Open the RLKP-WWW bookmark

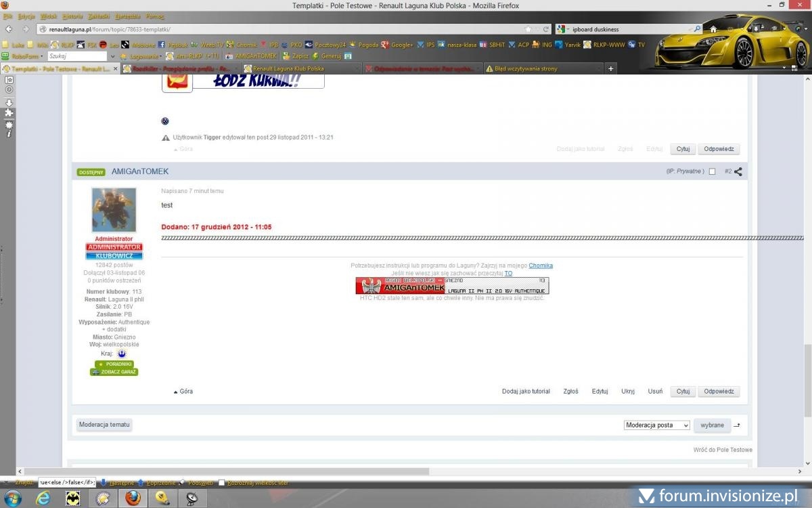(x=604, y=45)
